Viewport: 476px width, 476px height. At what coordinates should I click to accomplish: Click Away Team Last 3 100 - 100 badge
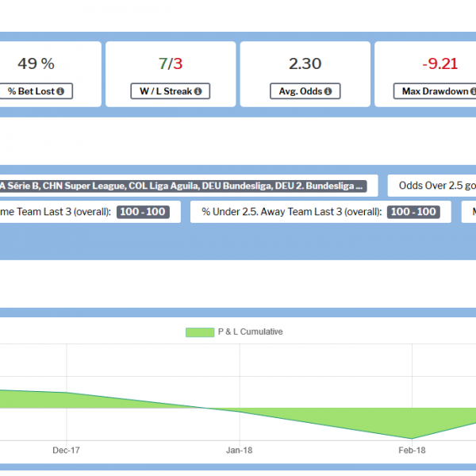413,212
